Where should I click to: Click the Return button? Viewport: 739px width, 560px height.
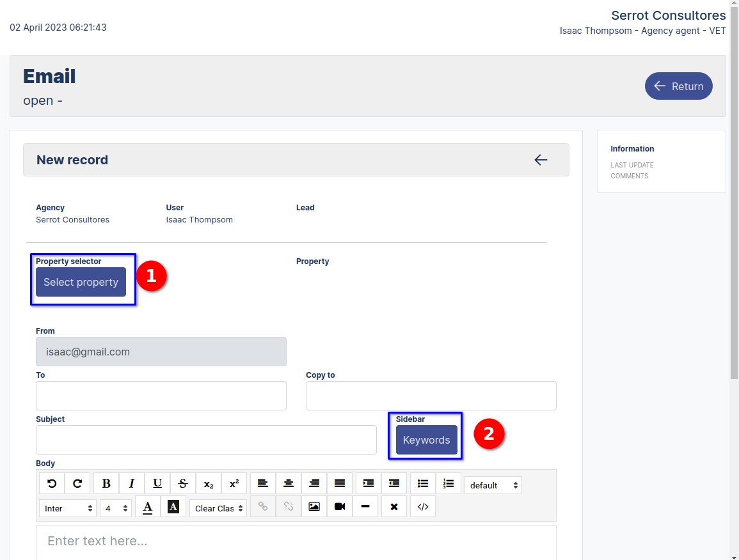(678, 86)
